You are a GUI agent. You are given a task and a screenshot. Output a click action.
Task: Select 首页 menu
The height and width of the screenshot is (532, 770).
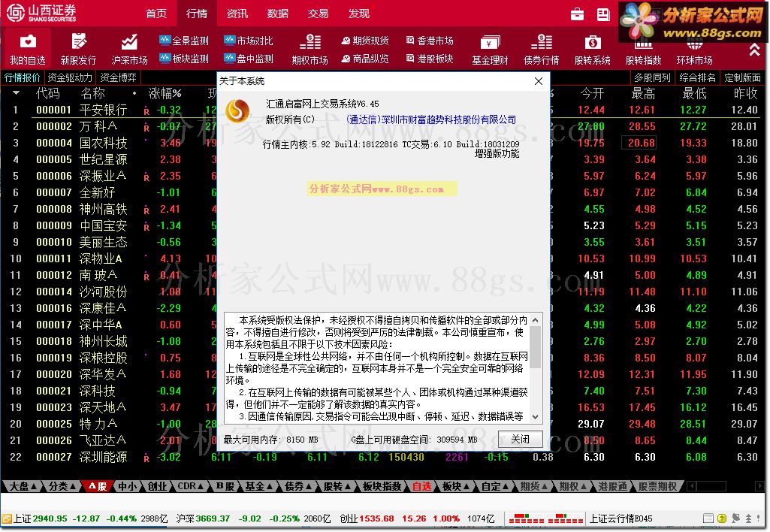[x=156, y=14]
